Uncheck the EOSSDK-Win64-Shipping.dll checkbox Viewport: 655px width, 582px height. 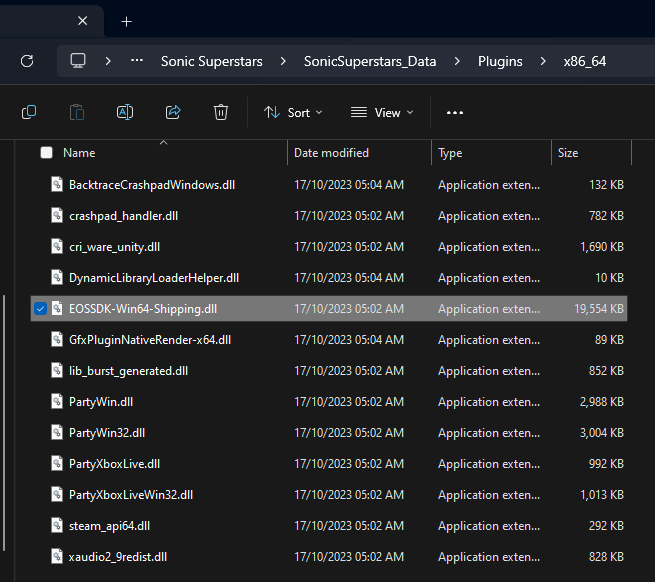(x=40, y=309)
